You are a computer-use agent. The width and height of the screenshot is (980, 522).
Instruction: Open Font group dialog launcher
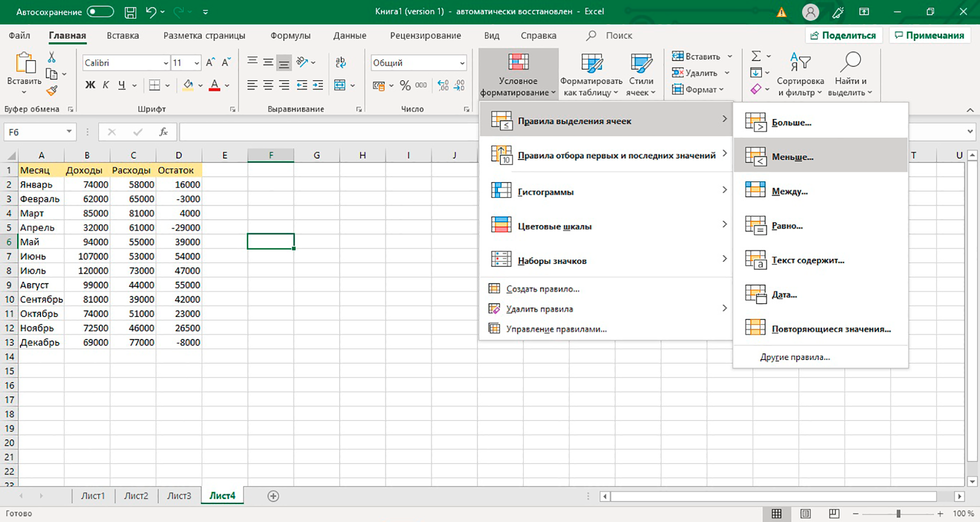coord(232,109)
